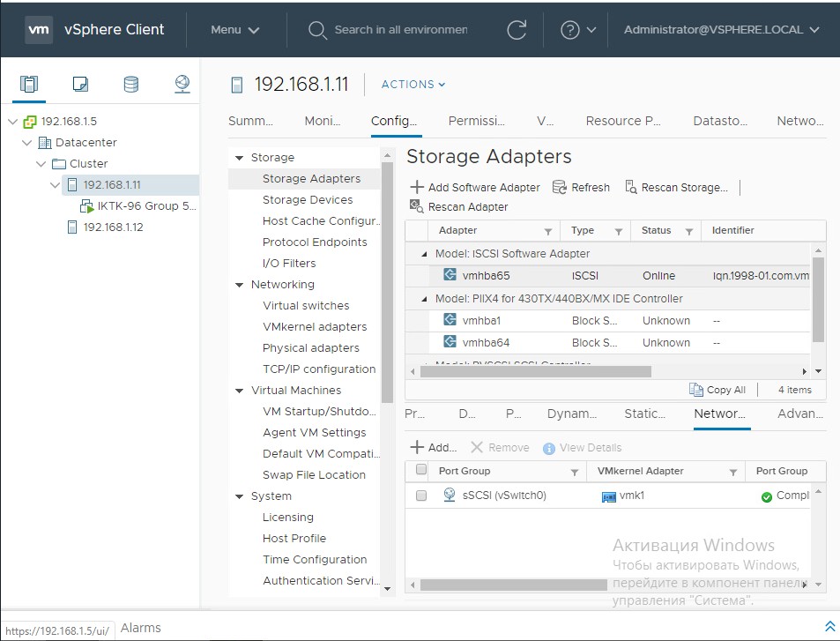Screen dimensions: 840x641
Task: Open Hosts and Clusters inventory view icon
Action: point(29,84)
